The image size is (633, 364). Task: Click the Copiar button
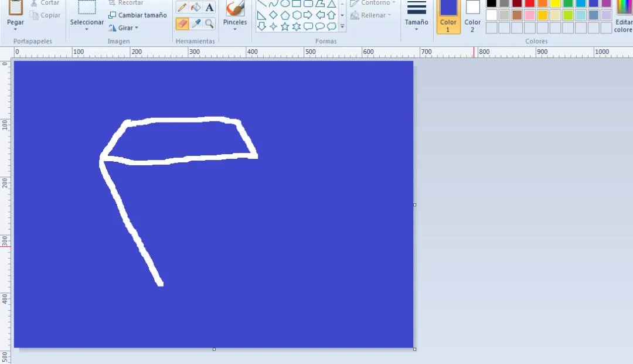pos(45,15)
